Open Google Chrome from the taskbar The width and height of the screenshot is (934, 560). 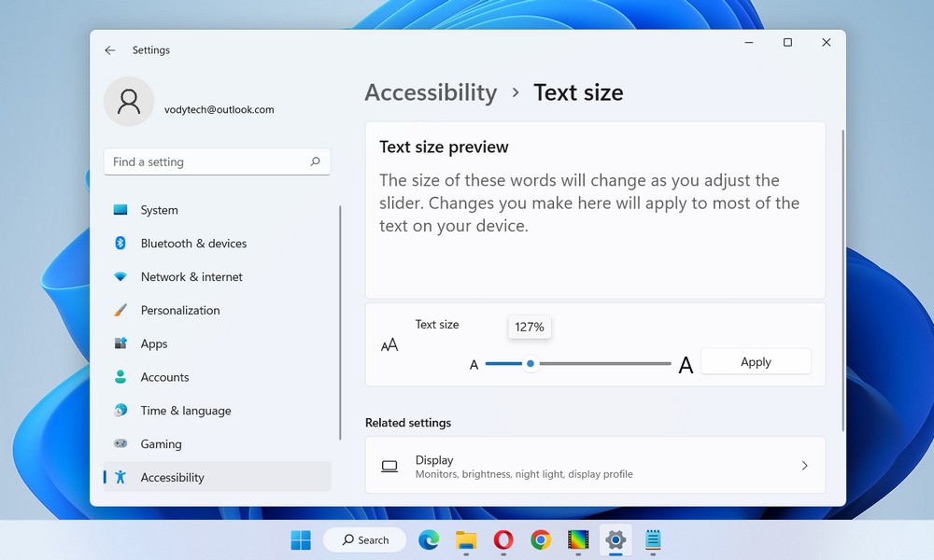pos(541,539)
